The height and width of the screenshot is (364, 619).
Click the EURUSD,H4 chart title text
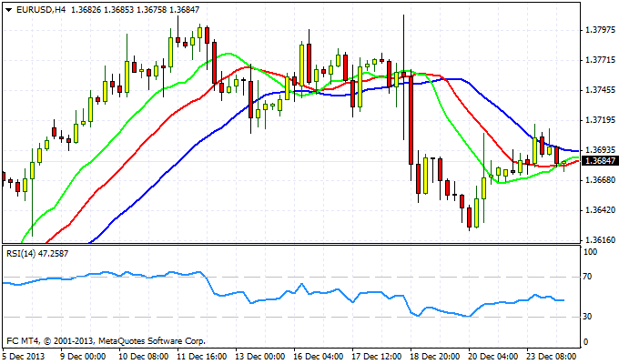tap(41, 10)
